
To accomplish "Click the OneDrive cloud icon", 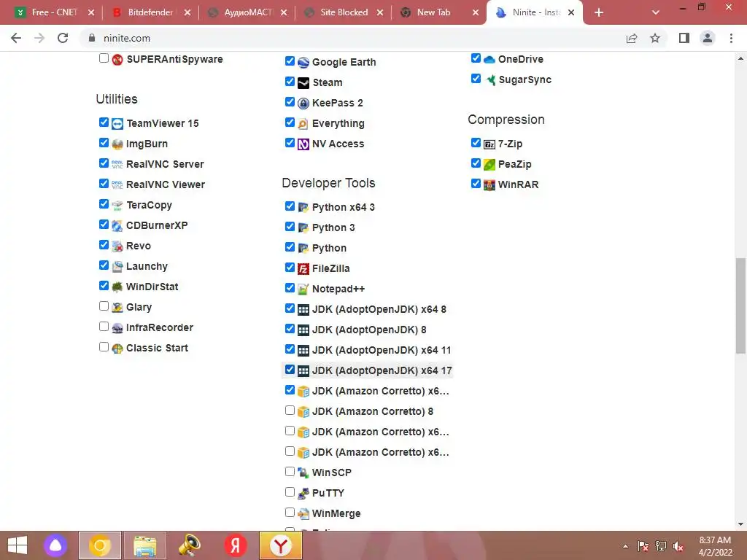I will point(489,60).
